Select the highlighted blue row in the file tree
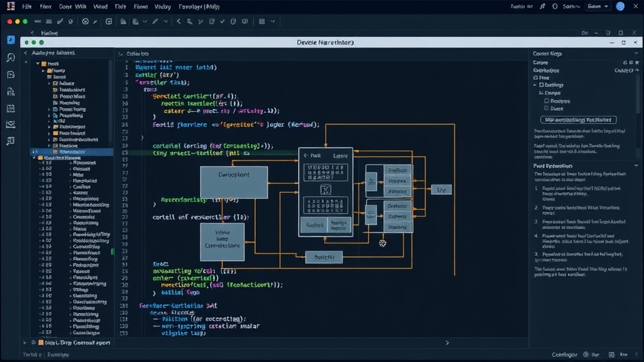644x362 pixels. point(72,152)
